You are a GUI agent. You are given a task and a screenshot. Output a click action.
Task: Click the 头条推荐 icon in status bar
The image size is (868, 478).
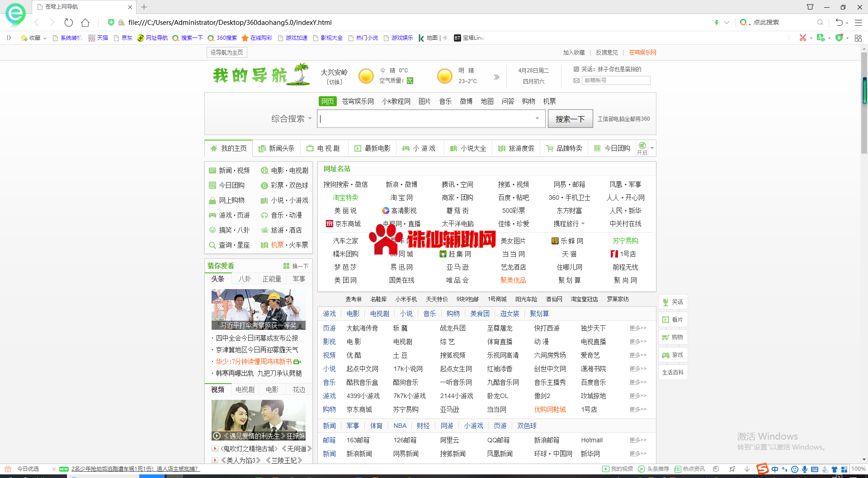[x=642, y=469]
